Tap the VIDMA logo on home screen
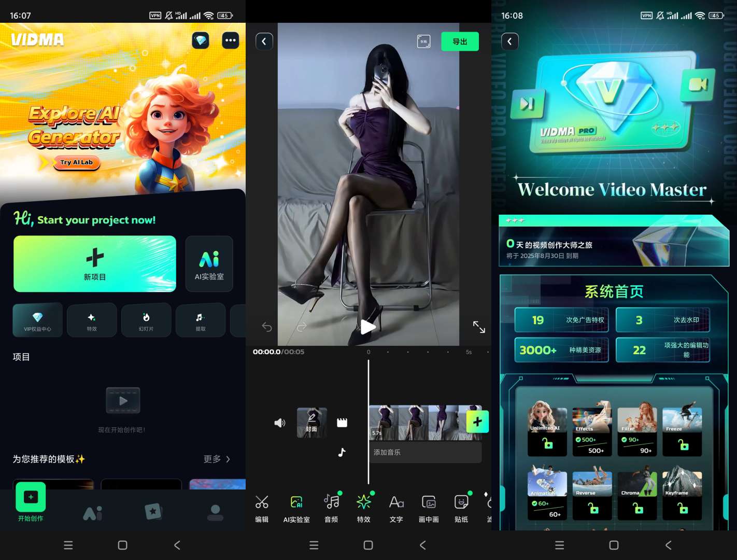This screenshot has height=560, width=737. [x=37, y=39]
